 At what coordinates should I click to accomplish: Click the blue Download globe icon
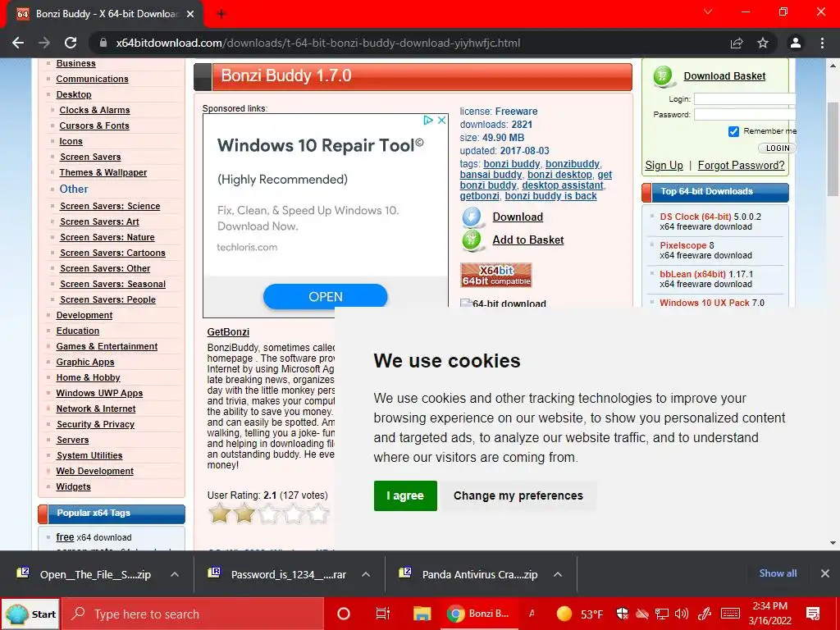(x=472, y=217)
